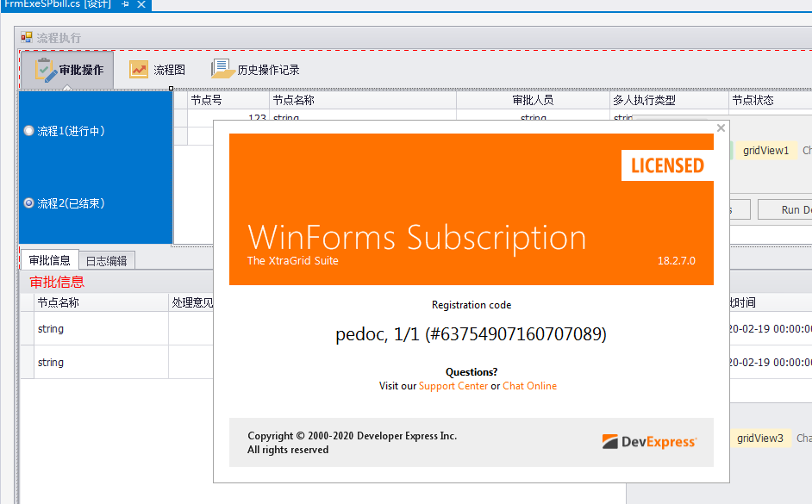
Task: Click the gridView1 label tag
Action: [x=765, y=150]
